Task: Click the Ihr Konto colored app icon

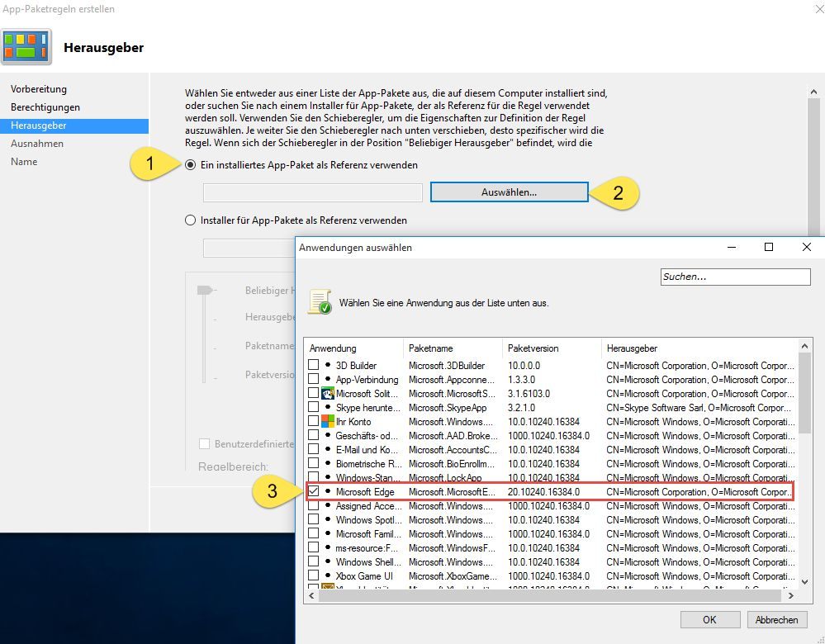Action: click(328, 421)
